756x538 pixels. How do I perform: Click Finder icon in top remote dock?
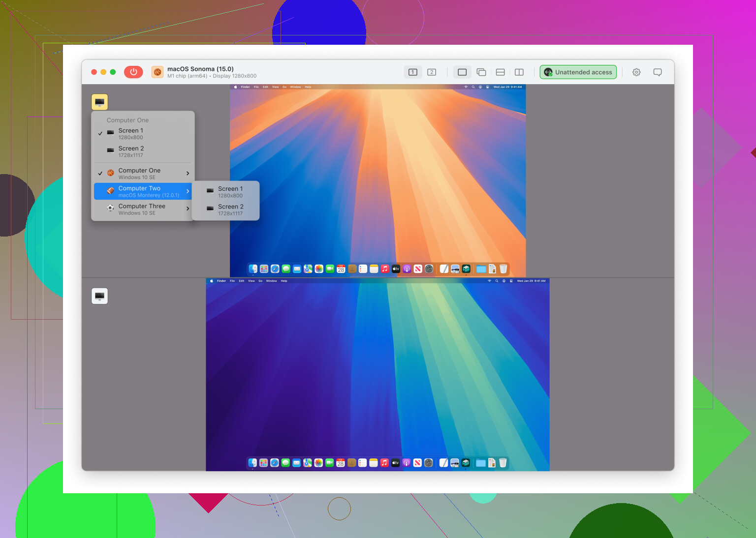pyautogui.click(x=253, y=269)
